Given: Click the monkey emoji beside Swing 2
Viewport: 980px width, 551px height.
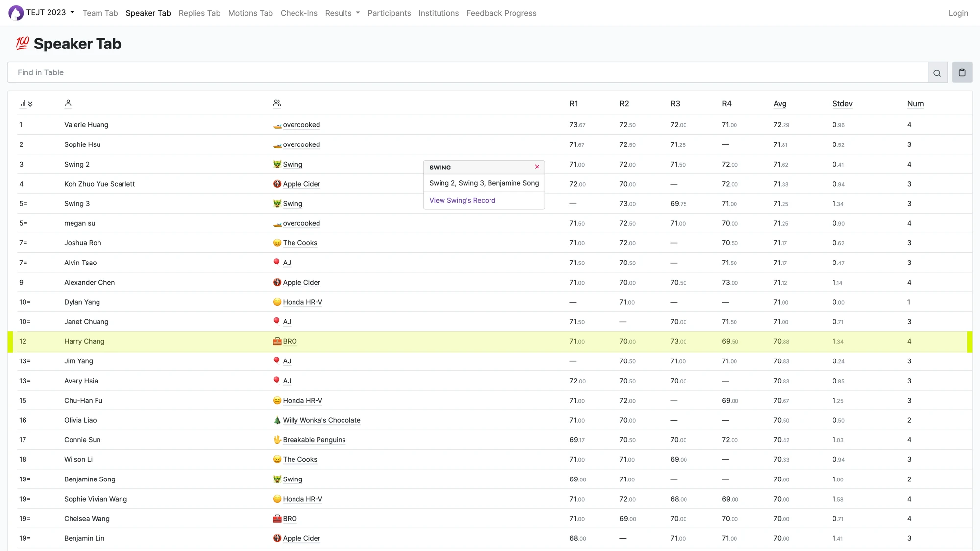Looking at the screenshot, I should click(277, 164).
